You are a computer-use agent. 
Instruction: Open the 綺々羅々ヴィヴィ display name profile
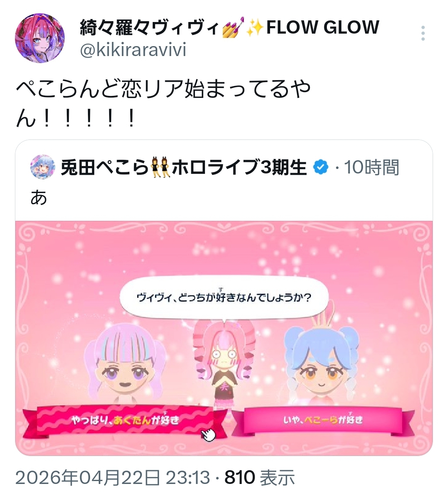pyautogui.click(x=149, y=27)
